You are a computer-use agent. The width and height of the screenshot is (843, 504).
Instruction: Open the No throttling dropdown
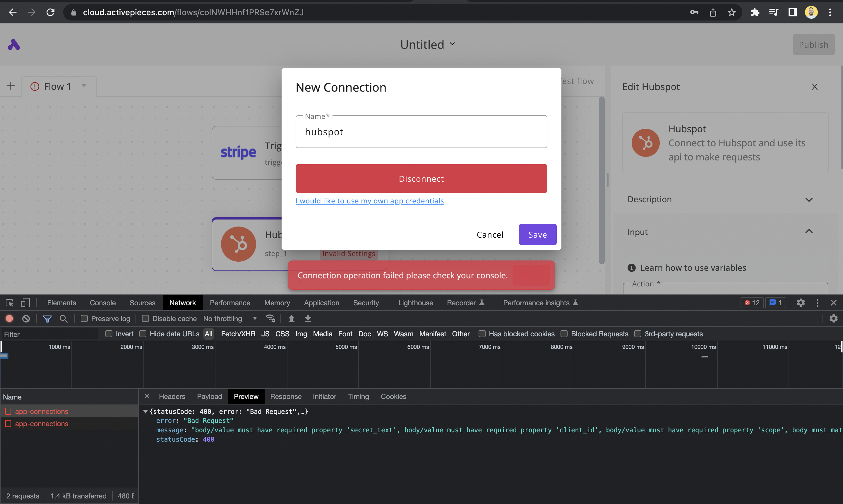[230, 318]
